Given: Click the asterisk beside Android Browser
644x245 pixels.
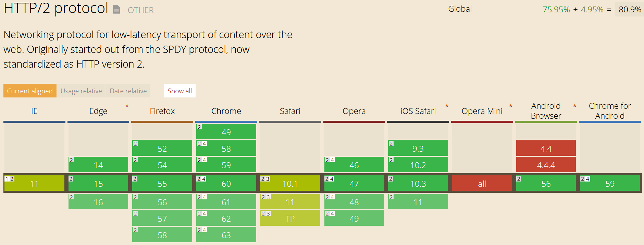Looking at the screenshot, I should (575, 106).
